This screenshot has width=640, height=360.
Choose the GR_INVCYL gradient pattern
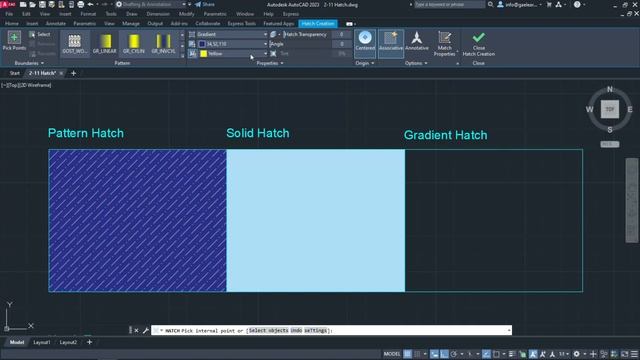point(163,43)
